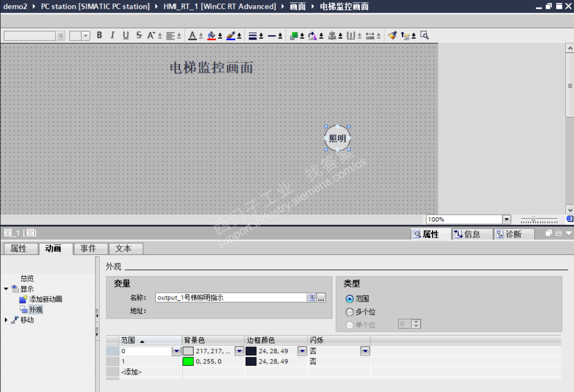Select 总览 in the animation tree
The width and height of the screenshot is (574, 392).
[x=27, y=278]
